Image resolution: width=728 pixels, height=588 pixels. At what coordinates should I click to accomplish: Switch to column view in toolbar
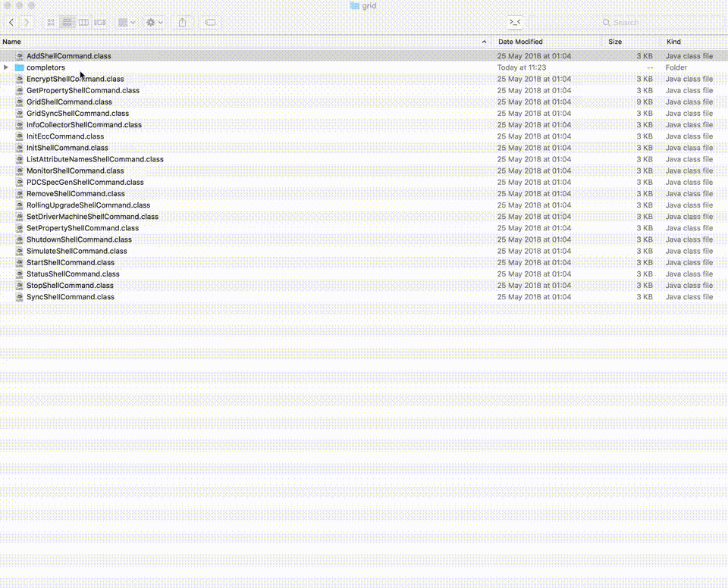(83, 23)
